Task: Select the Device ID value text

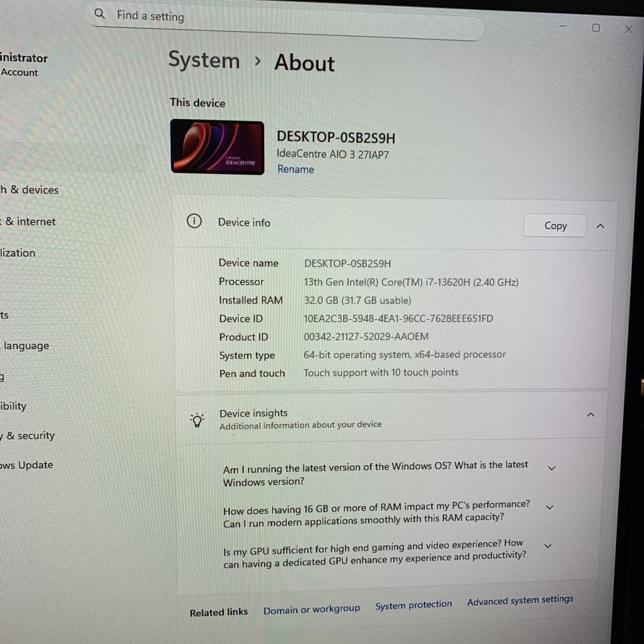Action: [398, 318]
